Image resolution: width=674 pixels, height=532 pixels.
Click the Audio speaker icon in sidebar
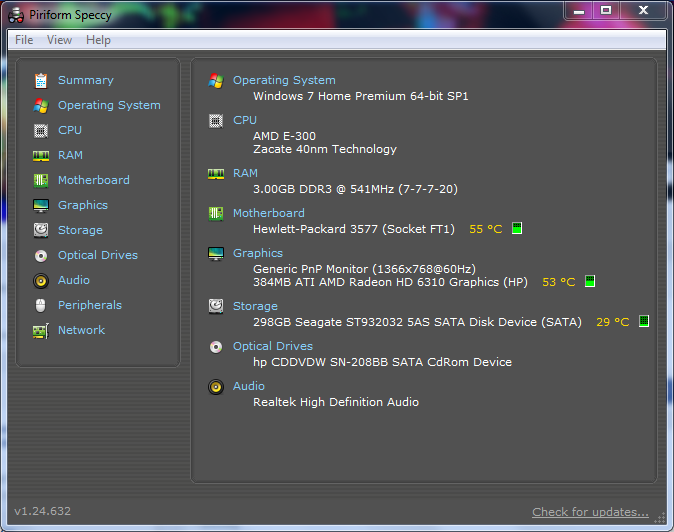click(41, 281)
